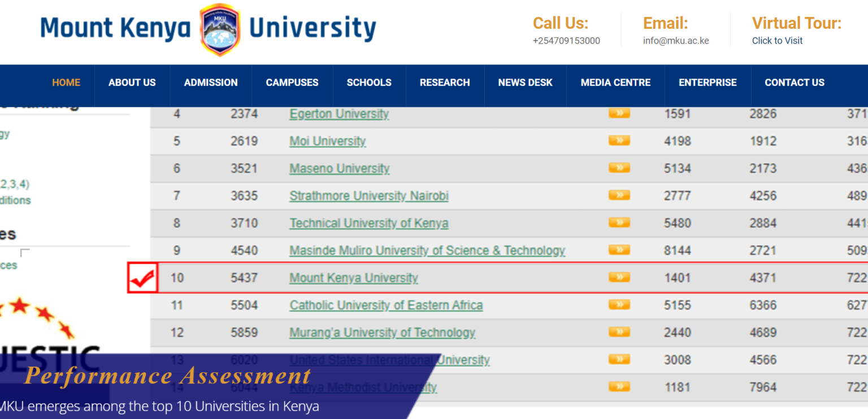Click the red checkmark marking MKU's ranking
868x419 pixels.
[142, 277]
